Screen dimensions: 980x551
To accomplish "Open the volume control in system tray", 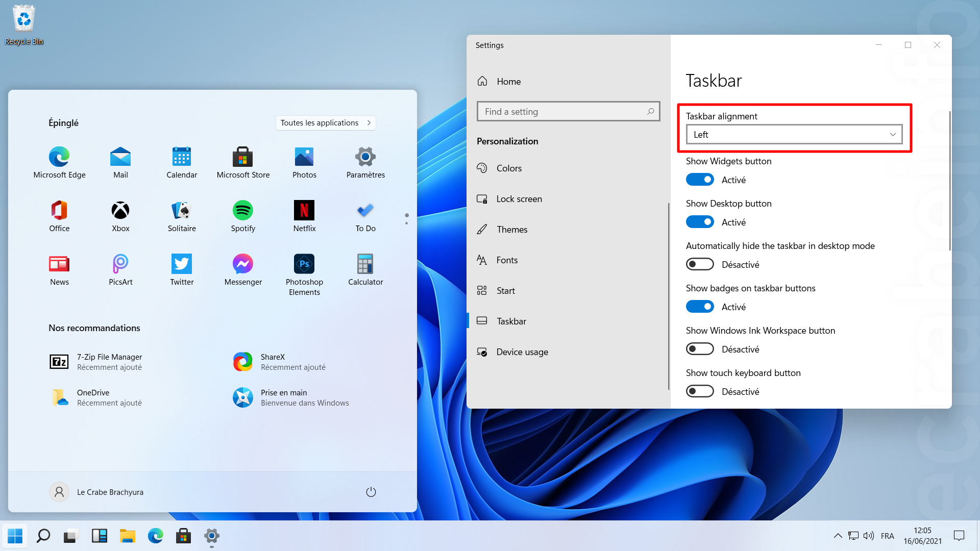I will 868,536.
